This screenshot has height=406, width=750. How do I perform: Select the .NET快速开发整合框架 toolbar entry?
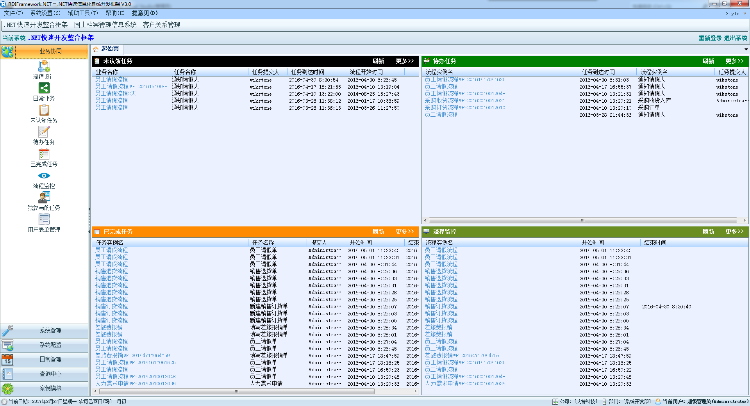coord(36,24)
